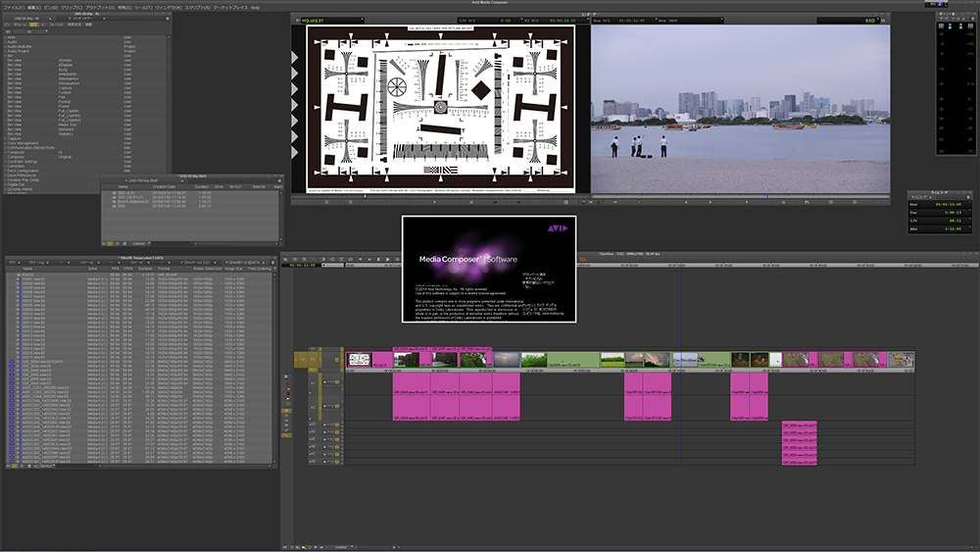This screenshot has width=980, height=552.
Task: Click the Raster Dimension column header
Action: click(x=207, y=269)
